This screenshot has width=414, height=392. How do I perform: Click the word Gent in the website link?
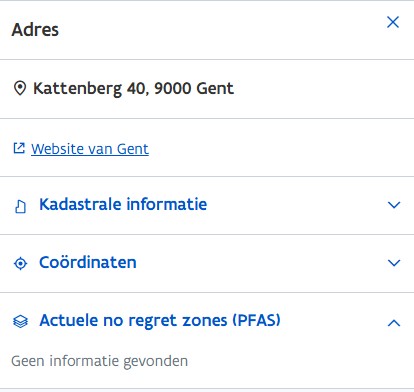point(133,149)
